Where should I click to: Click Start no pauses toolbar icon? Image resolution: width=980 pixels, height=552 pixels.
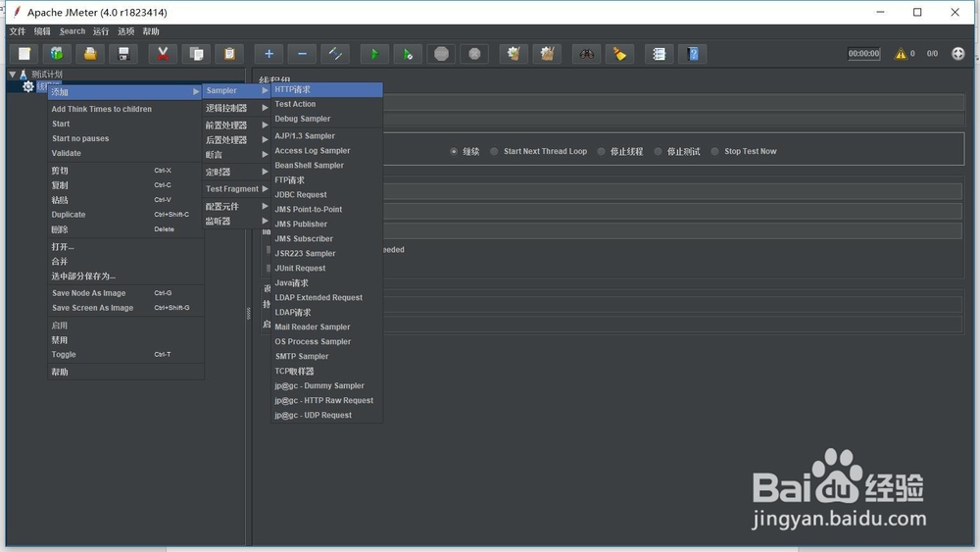tap(408, 54)
